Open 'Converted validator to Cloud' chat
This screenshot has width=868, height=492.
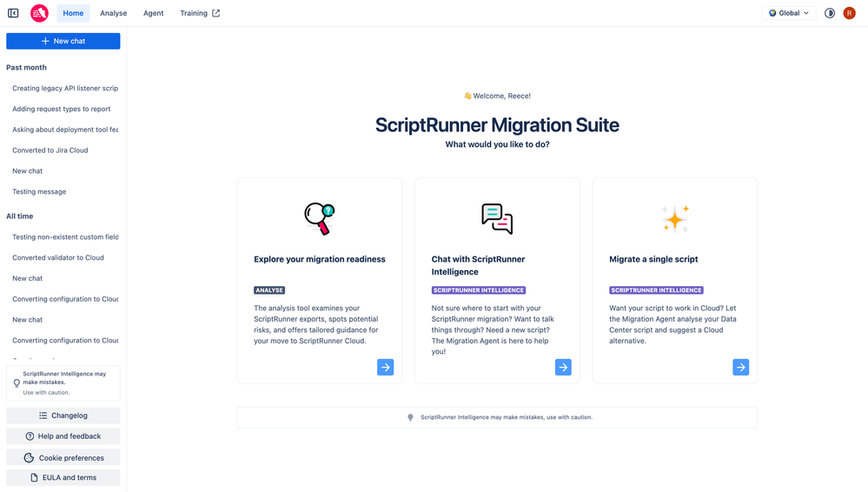pos(58,257)
